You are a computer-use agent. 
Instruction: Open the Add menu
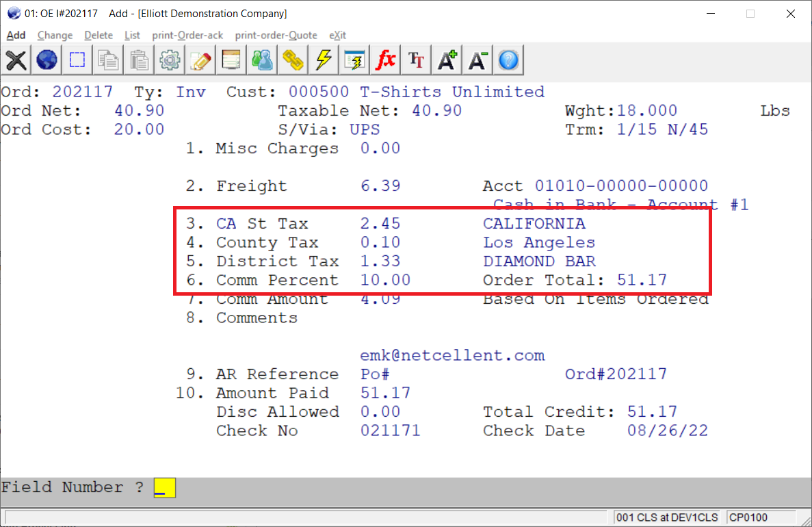pyautogui.click(x=16, y=35)
